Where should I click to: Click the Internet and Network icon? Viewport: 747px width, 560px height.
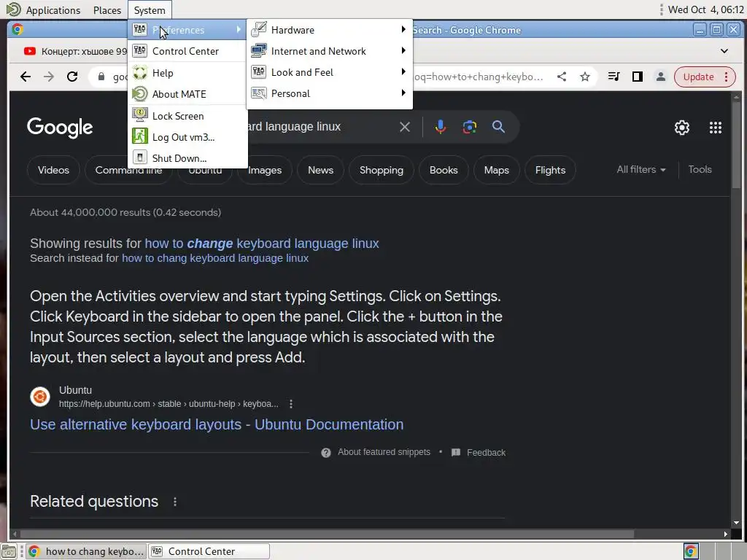click(259, 50)
